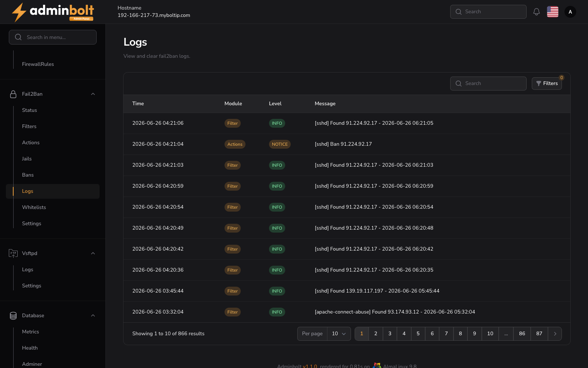Click the Fail2Ban lock icon
The image size is (588, 368).
click(x=13, y=94)
